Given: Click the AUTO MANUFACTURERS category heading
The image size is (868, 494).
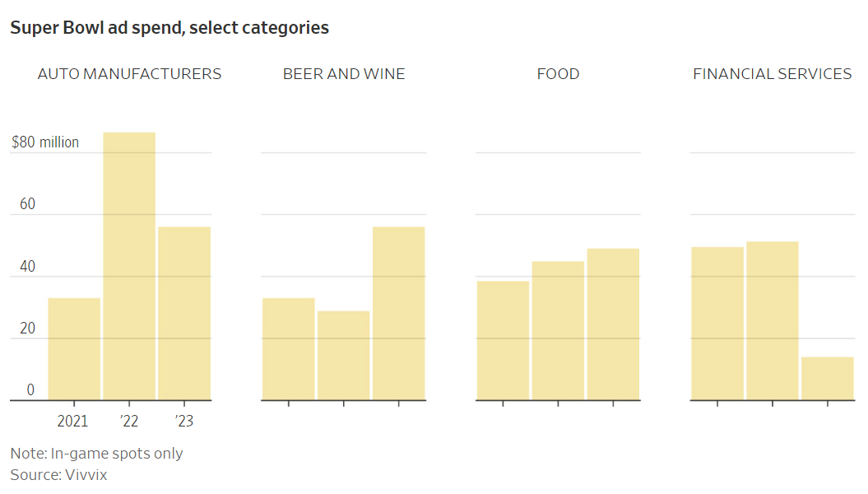Looking at the screenshot, I should click(x=129, y=74).
